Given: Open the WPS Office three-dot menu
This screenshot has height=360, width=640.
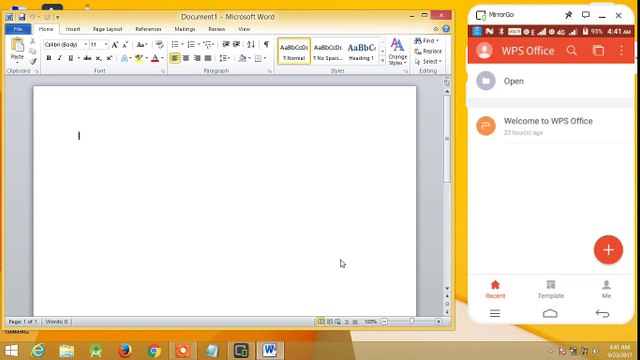Looking at the screenshot, I should pos(621,51).
